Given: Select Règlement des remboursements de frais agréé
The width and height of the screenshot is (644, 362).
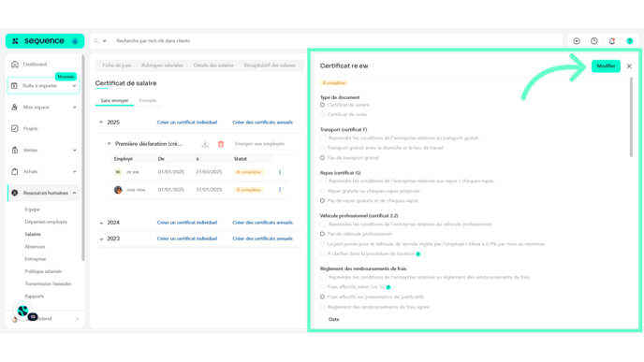Looking at the screenshot, I should [322, 307].
